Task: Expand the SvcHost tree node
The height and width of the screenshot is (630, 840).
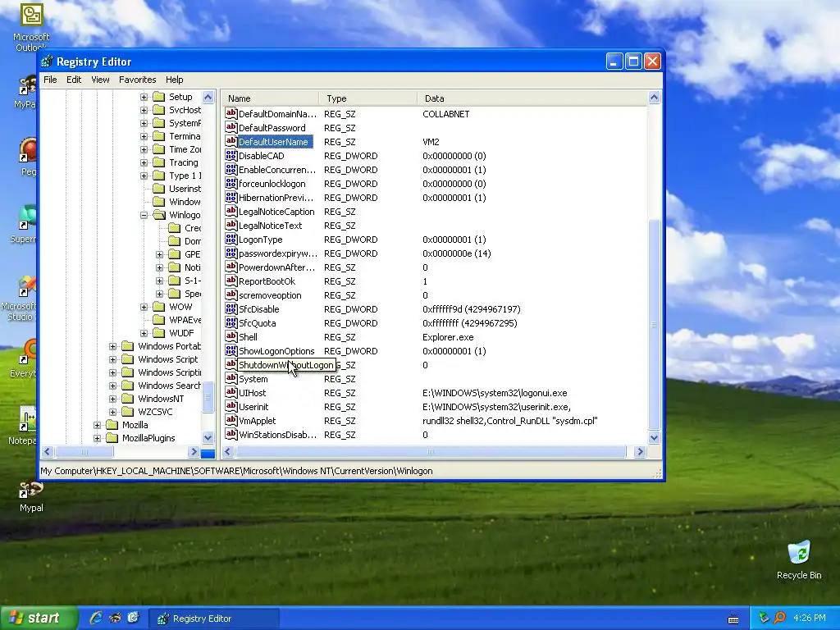Action: (x=144, y=110)
